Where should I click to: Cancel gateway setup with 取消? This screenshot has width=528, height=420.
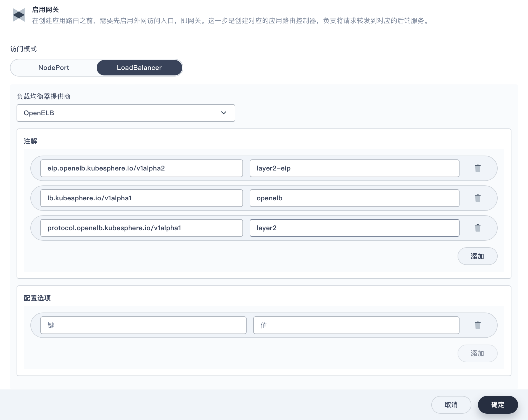pyautogui.click(x=451, y=405)
